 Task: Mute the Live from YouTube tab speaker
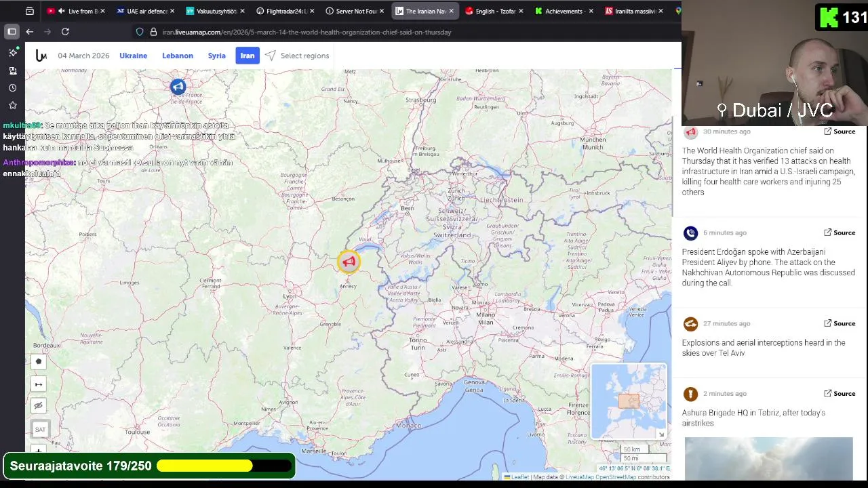coord(62,11)
